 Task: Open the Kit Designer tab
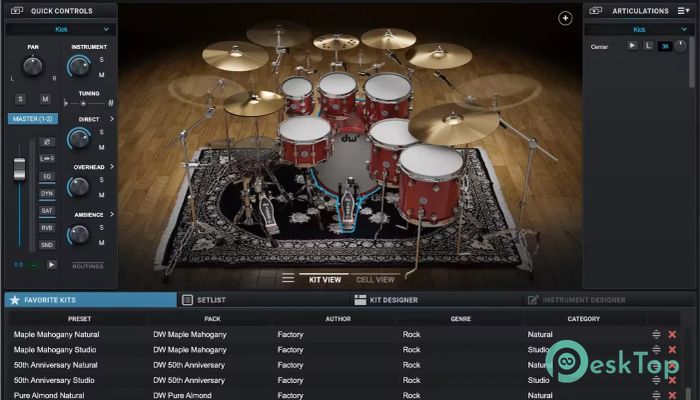(435, 300)
